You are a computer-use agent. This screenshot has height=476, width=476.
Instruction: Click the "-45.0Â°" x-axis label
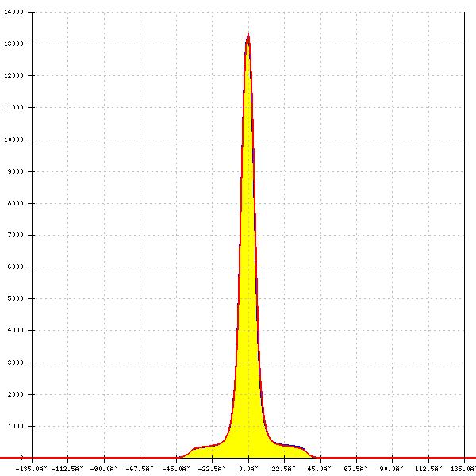[x=176, y=469]
